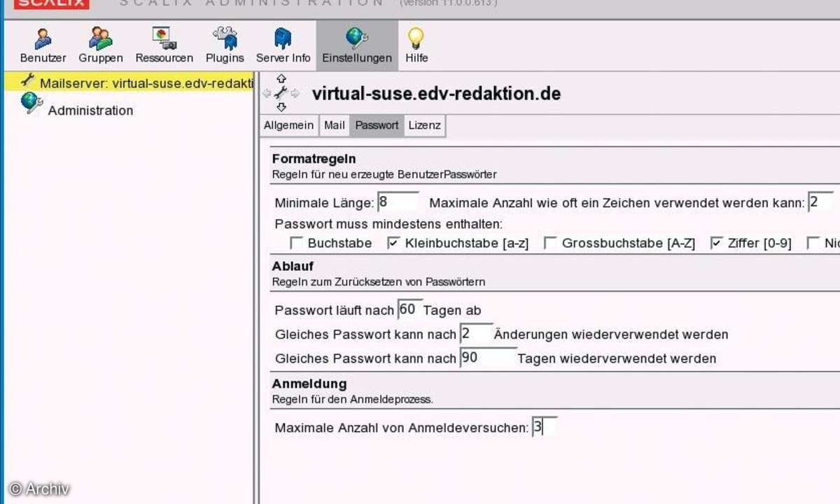Switch to the Allgemein tab

(x=288, y=126)
